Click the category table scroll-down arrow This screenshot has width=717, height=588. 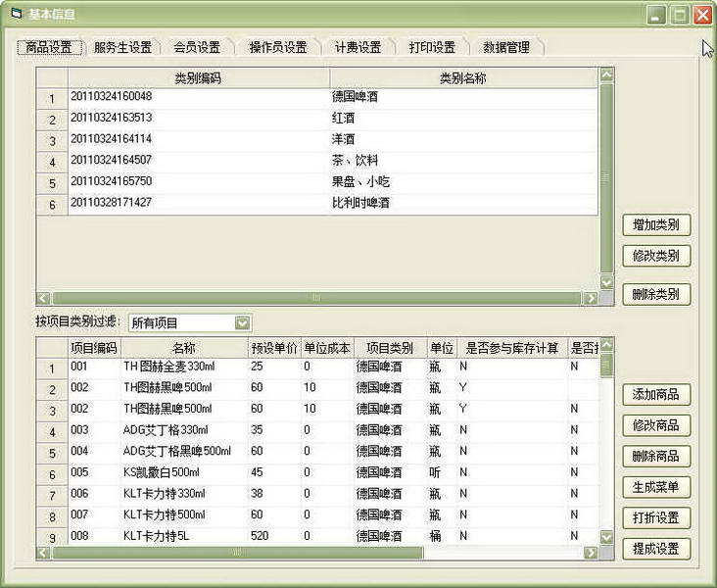606,282
